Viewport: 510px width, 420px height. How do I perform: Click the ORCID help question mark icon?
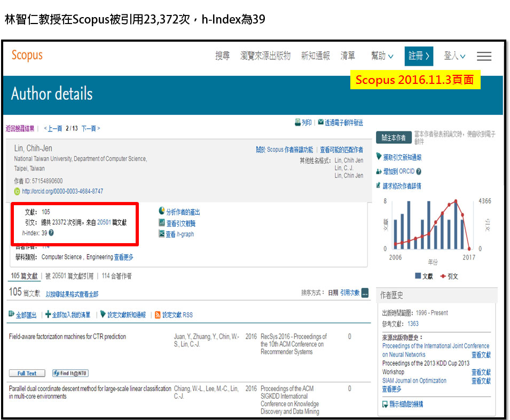[419, 172]
